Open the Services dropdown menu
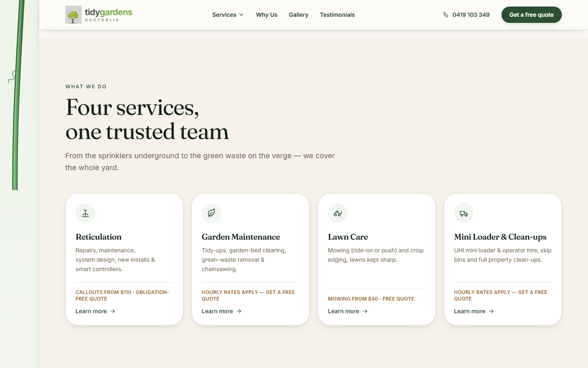This screenshot has height=368, width=588. click(x=228, y=15)
